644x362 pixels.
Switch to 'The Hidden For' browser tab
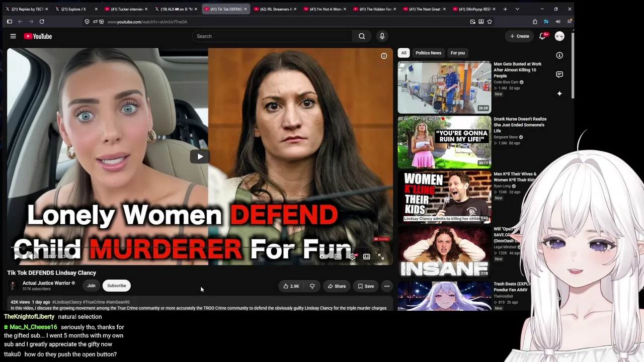(374, 9)
